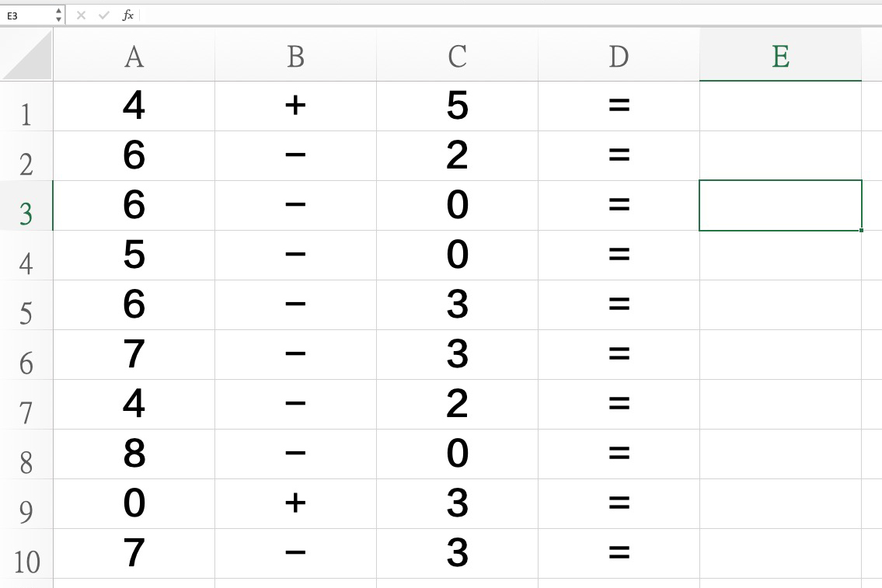Click the empty result cell E1
The image size is (882, 588).
coord(780,106)
